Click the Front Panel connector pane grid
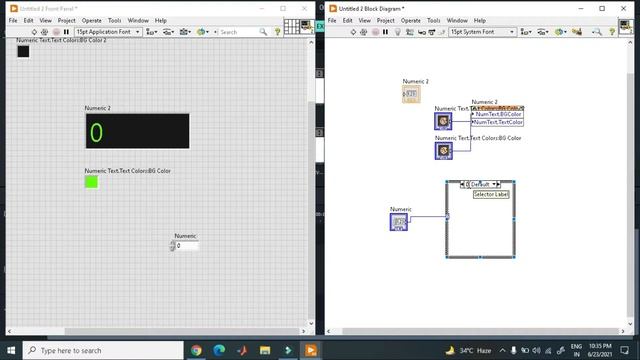The height and width of the screenshot is (360, 640). click(x=292, y=27)
